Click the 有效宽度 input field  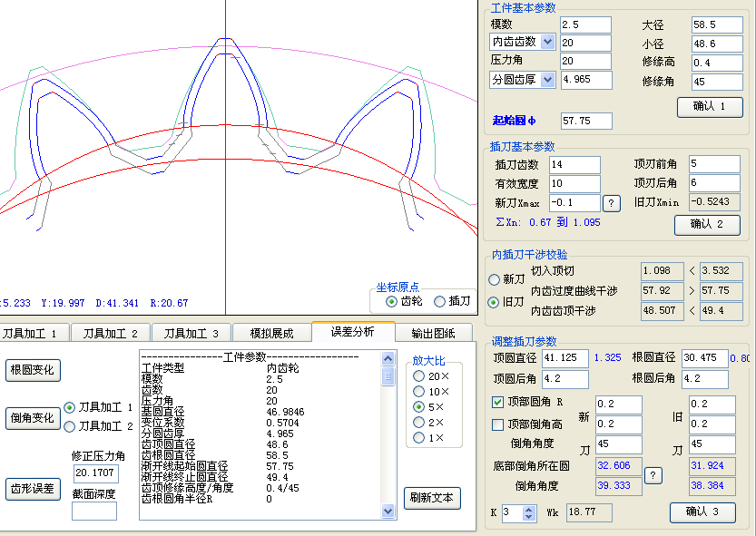(574, 183)
